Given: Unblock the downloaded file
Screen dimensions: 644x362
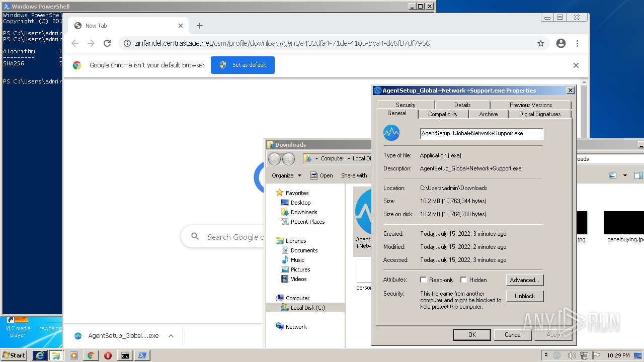Looking at the screenshot, I should (x=525, y=296).
